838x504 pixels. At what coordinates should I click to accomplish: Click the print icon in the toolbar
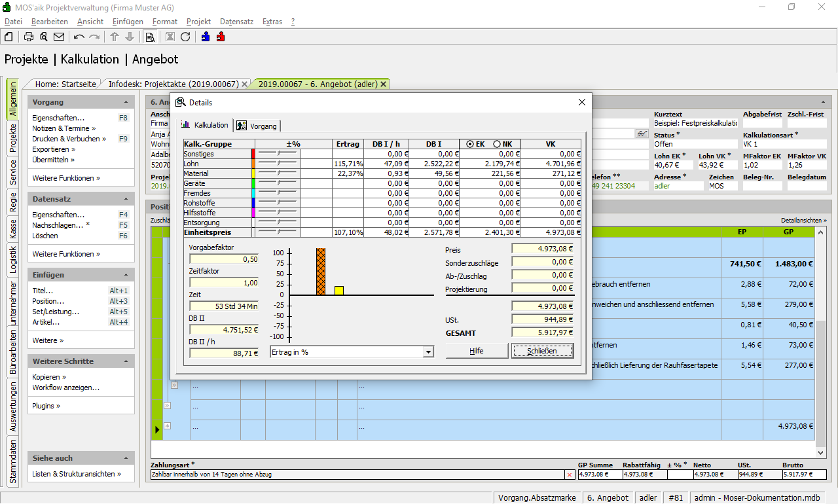[29, 37]
